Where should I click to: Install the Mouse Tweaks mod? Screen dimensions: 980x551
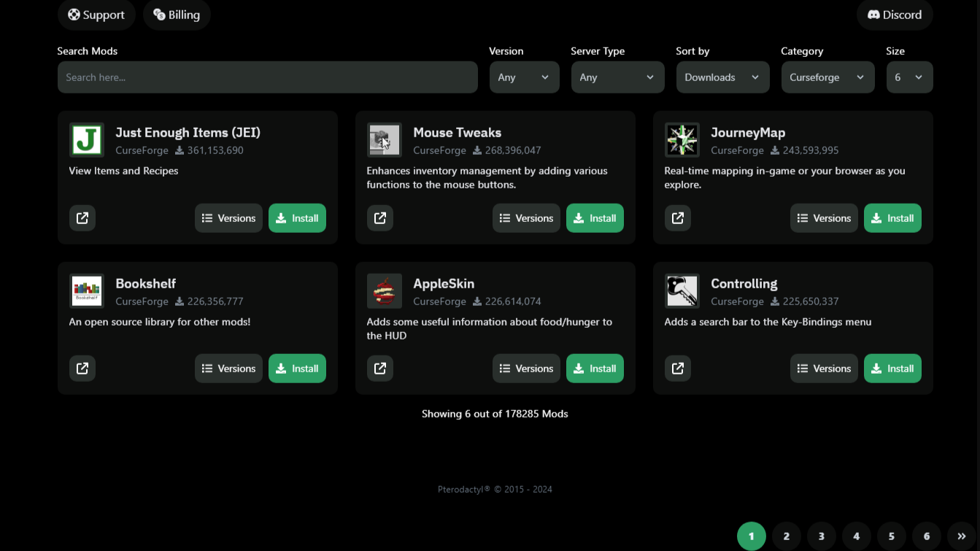(595, 218)
